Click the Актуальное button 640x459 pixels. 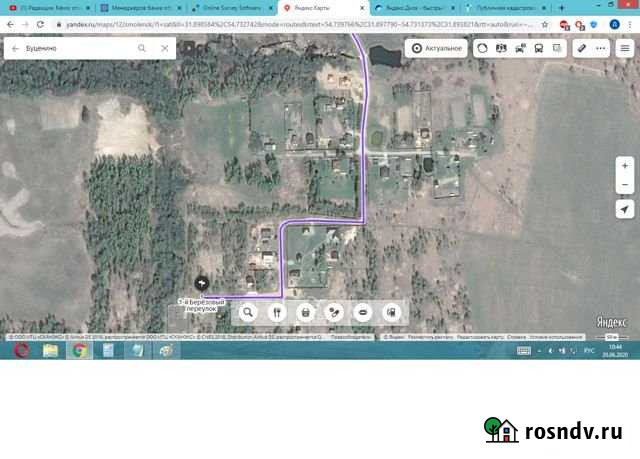[x=438, y=47]
